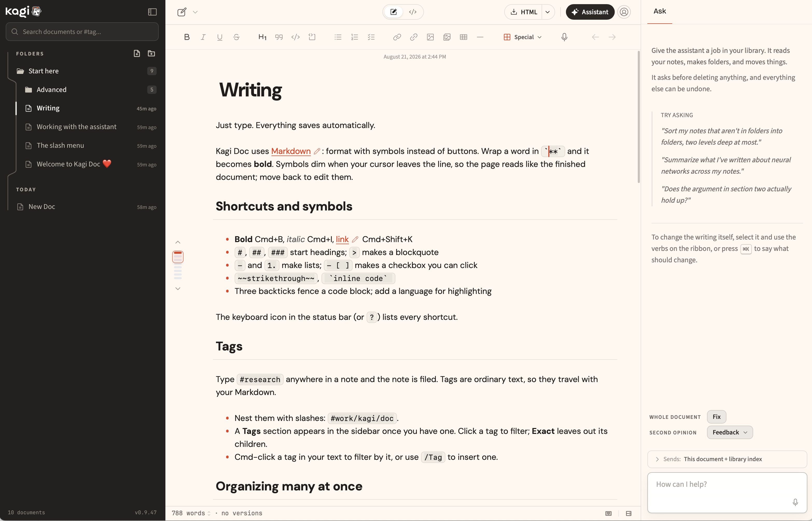Open HTML export options arrow
This screenshot has height=521, width=812.
(x=547, y=12)
